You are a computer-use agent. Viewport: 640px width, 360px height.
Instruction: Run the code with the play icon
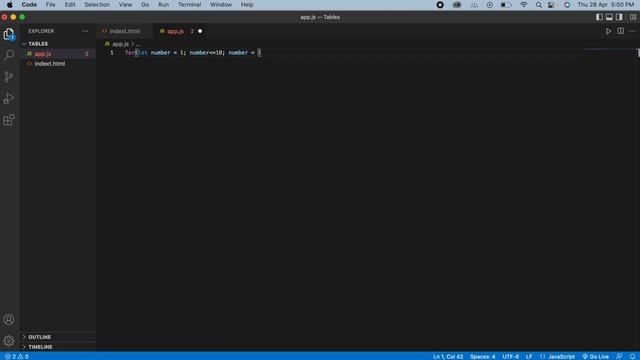click(608, 31)
